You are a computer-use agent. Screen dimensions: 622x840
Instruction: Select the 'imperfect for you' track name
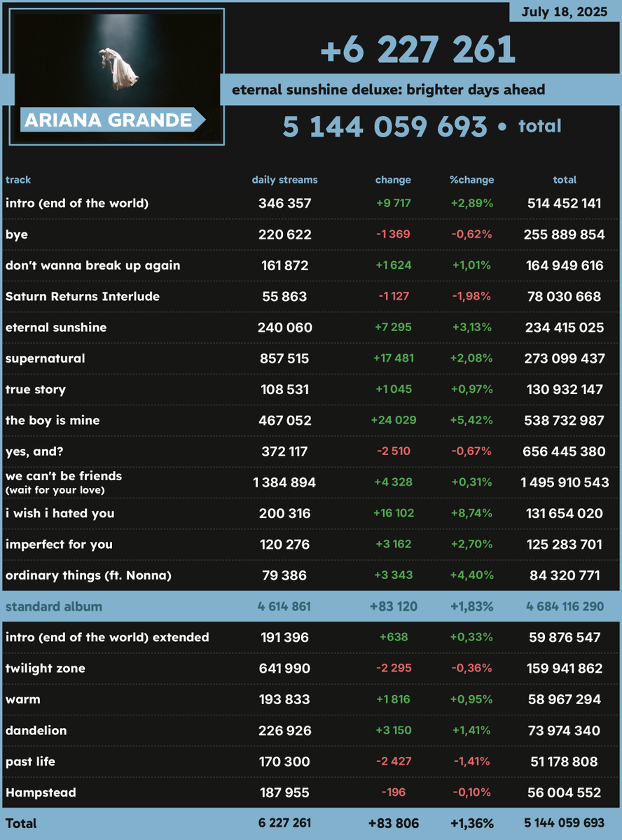[59, 544]
